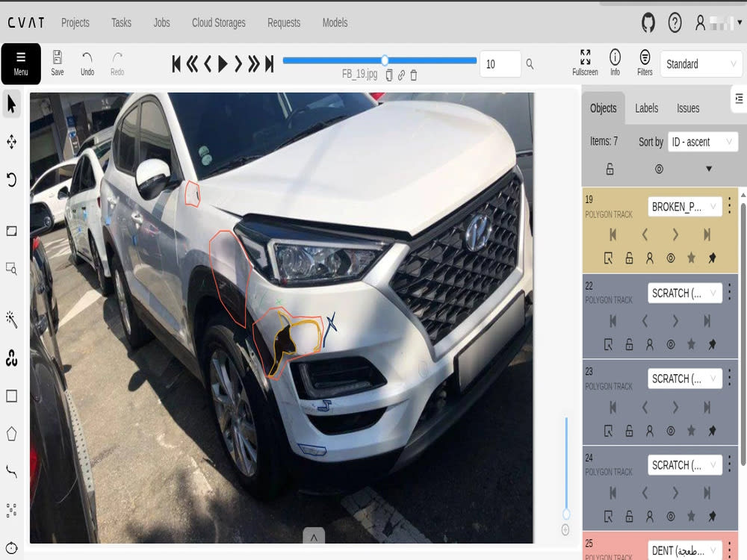Go to the first frame
The image size is (747, 560).
tap(176, 63)
